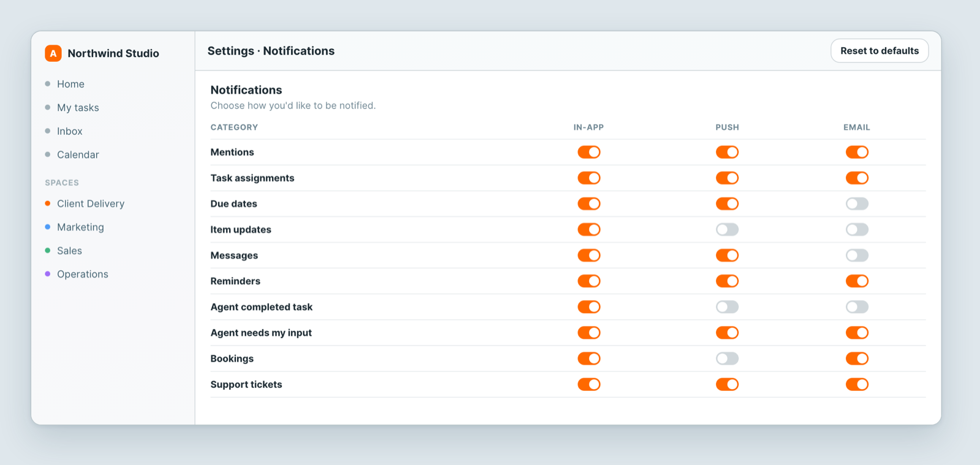980x465 pixels.
Task: Turn off push for Task assignments
Action: (728, 178)
